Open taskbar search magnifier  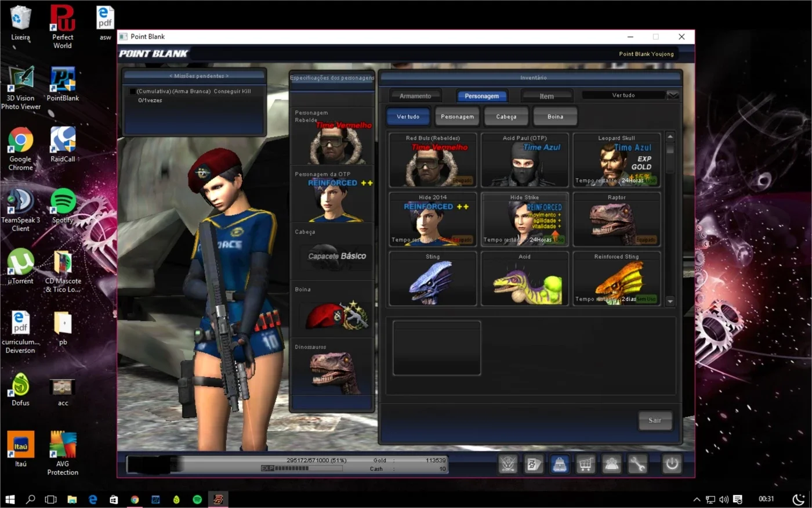(x=31, y=499)
